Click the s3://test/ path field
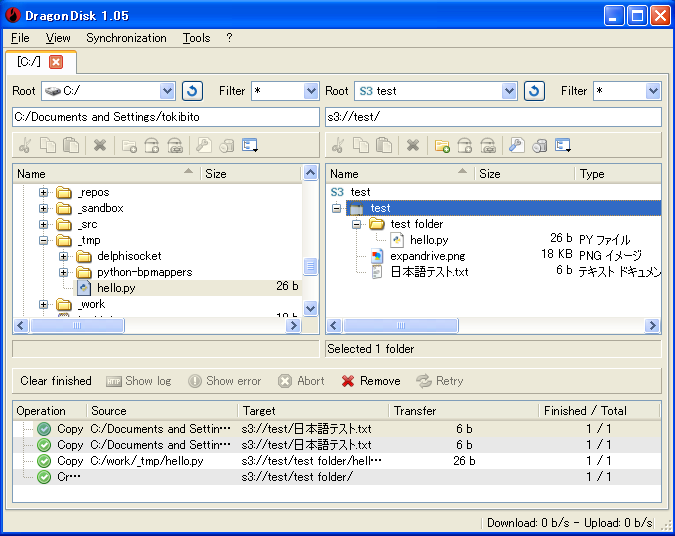 493,117
